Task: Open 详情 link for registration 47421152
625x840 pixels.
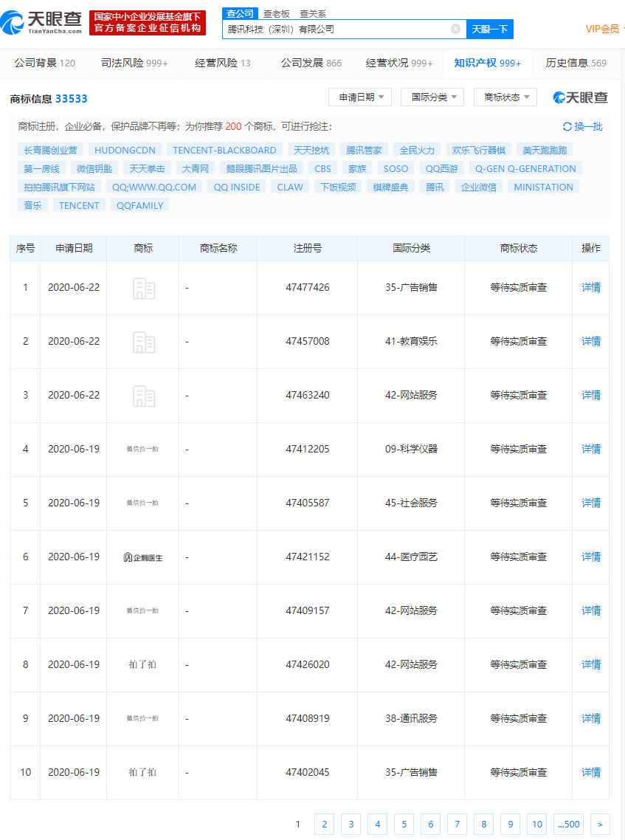Action: pyautogui.click(x=591, y=557)
